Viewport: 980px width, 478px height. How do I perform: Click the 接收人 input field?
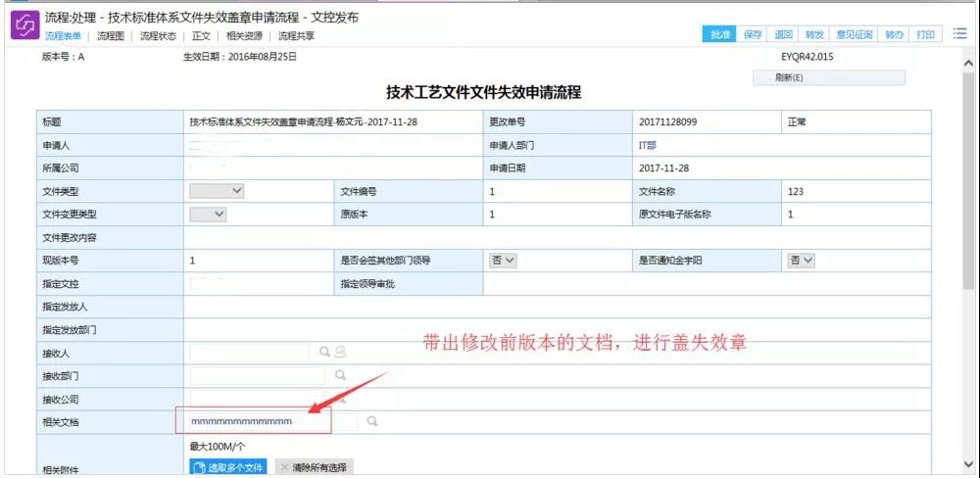pyautogui.click(x=249, y=353)
